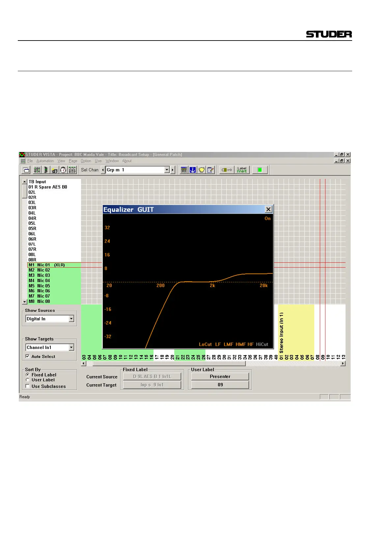Close the Equalizer GUIT window
Image resolution: width=392 pixels, height=555 pixels.
point(268,210)
